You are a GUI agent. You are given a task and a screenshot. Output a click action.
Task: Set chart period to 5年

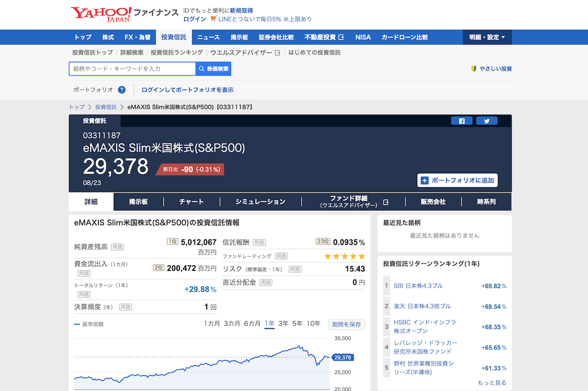click(x=297, y=323)
